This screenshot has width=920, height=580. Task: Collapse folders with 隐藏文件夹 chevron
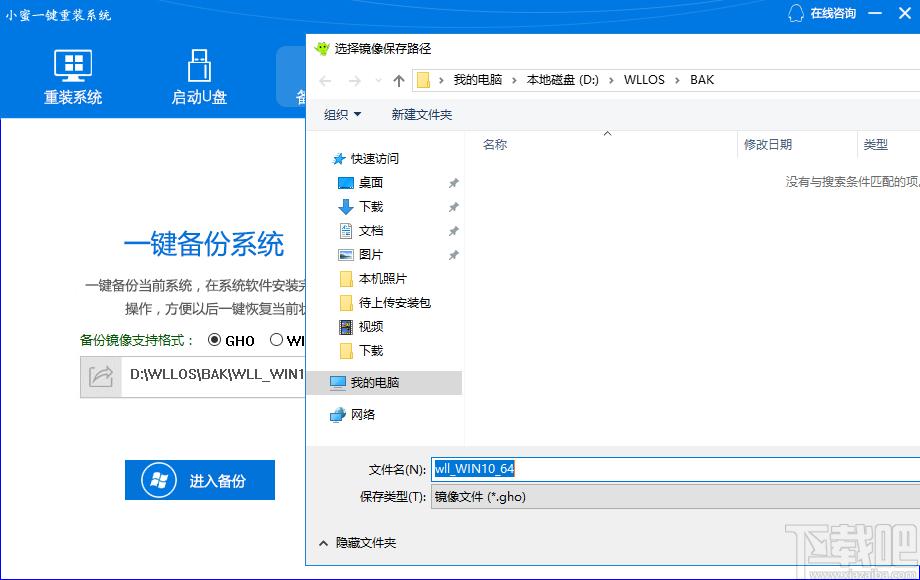323,544
